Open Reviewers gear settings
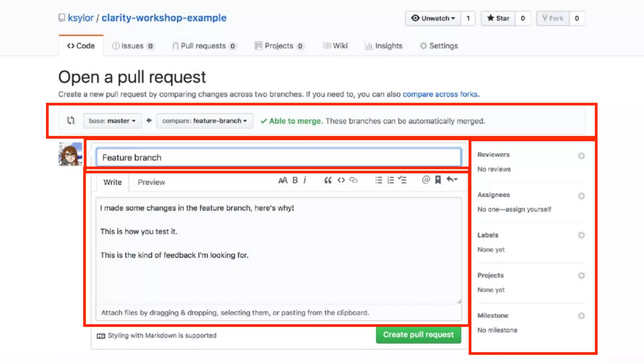The height and width of the screenshot is (362, 644). tap(581, 156)
